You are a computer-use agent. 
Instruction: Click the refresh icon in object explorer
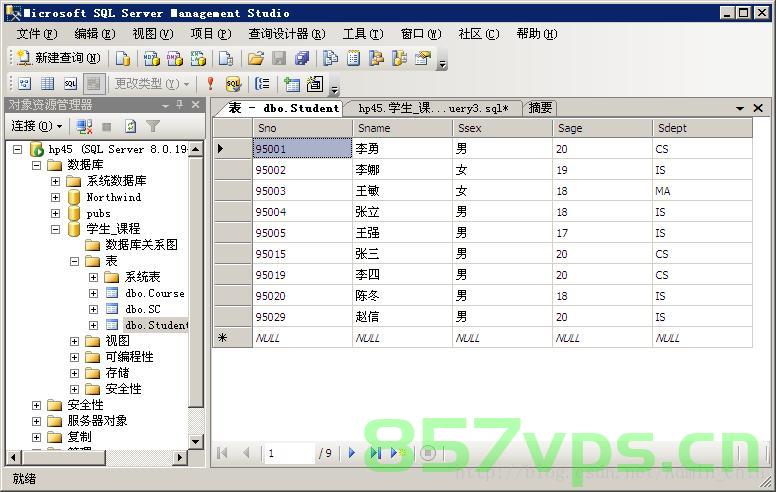click(x=130, y=127)
